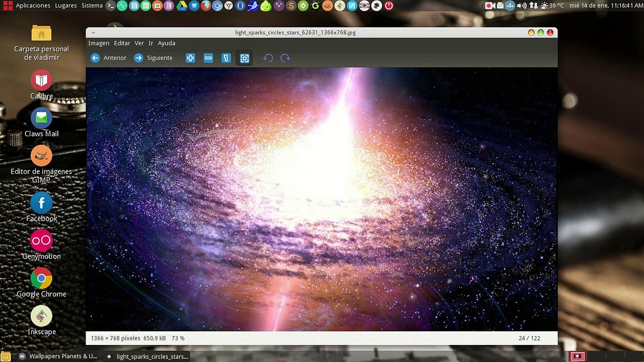The image size is (644, 362).
Task: Open the Editar menu
Action: (x=122, y=43)
